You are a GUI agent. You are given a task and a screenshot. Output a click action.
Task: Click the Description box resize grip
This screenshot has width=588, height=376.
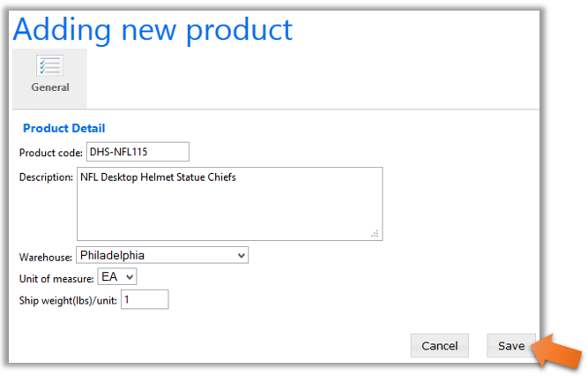375,233
